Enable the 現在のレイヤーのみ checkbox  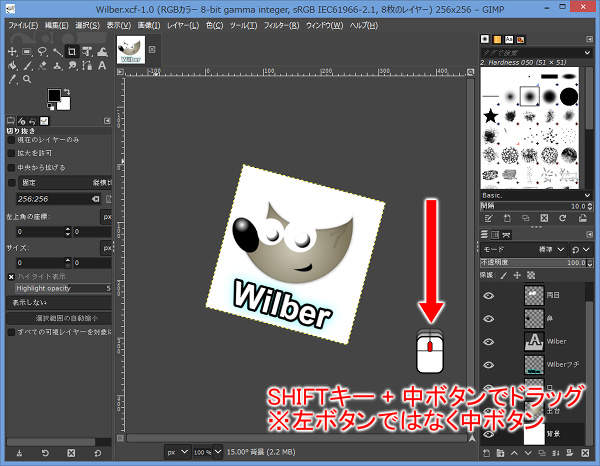point(11,140)
